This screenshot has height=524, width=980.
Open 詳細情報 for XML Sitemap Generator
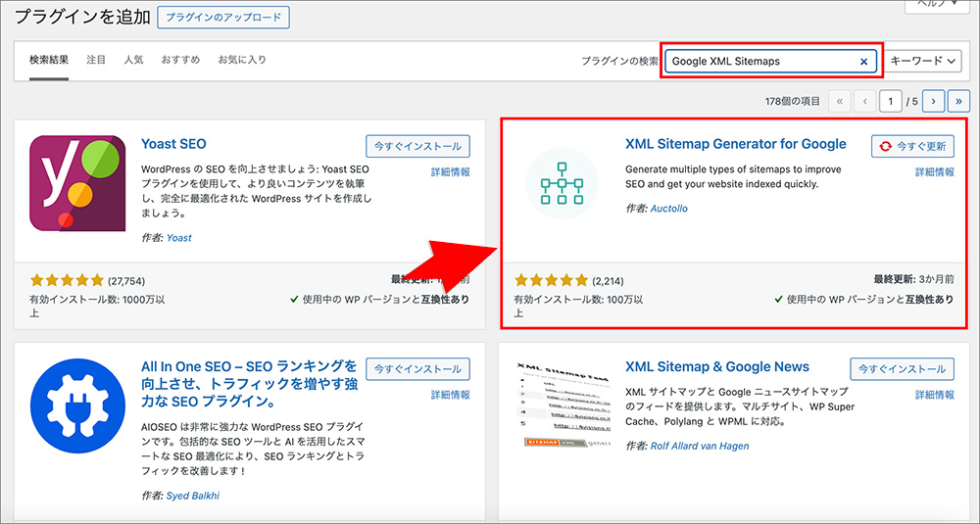[935, 172]
